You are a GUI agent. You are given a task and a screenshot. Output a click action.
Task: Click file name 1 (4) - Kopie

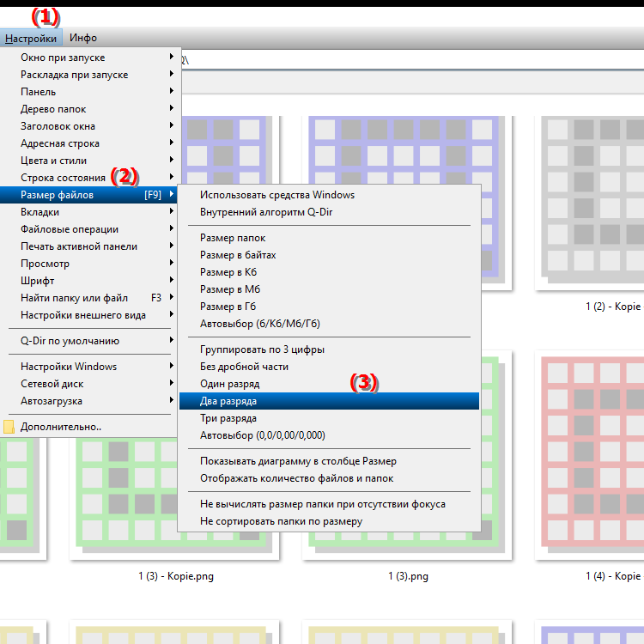(613, 576)
